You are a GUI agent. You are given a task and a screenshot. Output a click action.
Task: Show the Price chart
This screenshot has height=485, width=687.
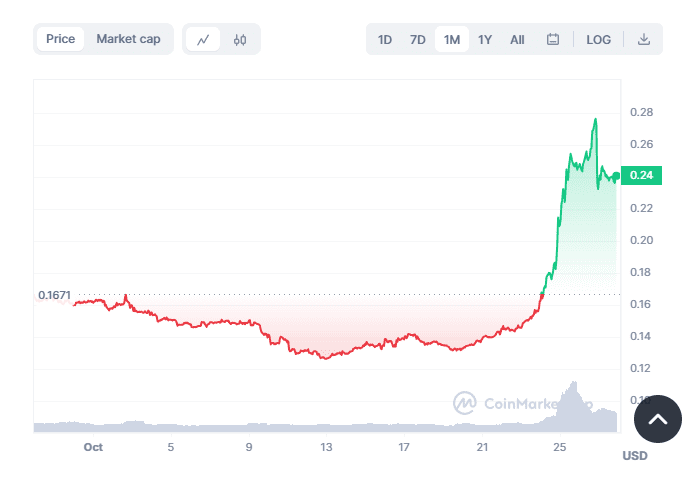(60, 39)
